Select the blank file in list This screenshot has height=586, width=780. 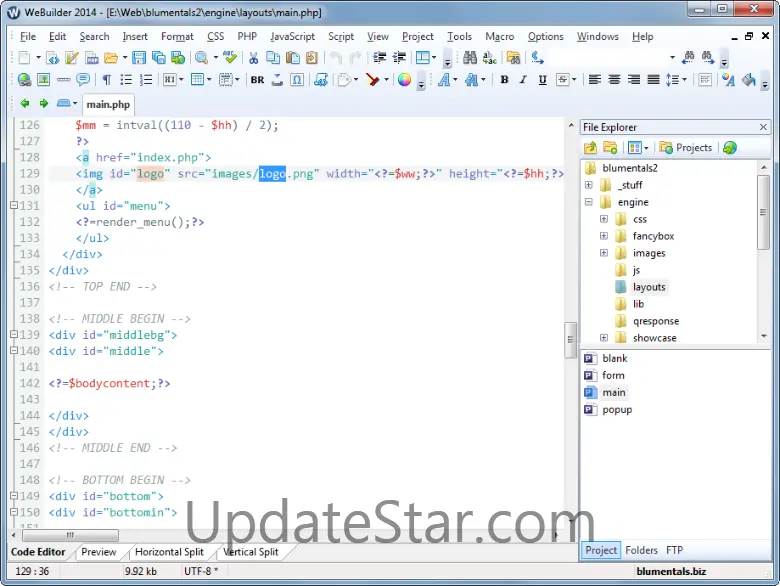[x=614, y=359]
